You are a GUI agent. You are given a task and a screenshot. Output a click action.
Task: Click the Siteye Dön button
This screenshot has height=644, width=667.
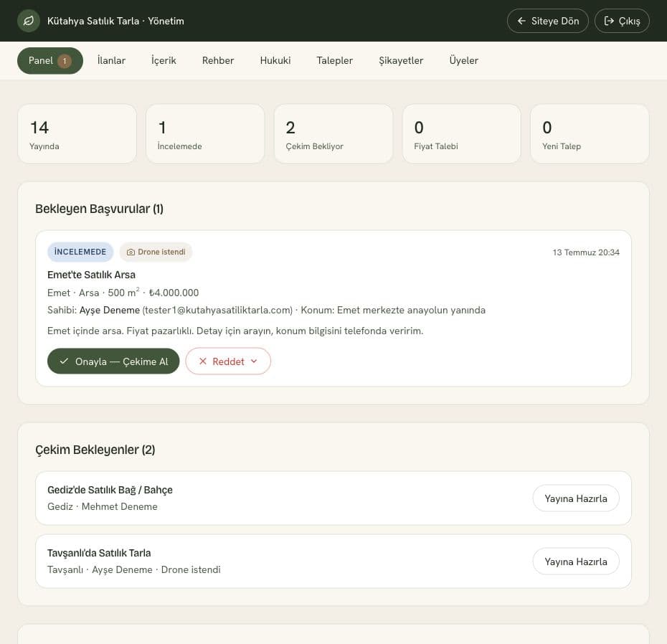coord(547,21)
